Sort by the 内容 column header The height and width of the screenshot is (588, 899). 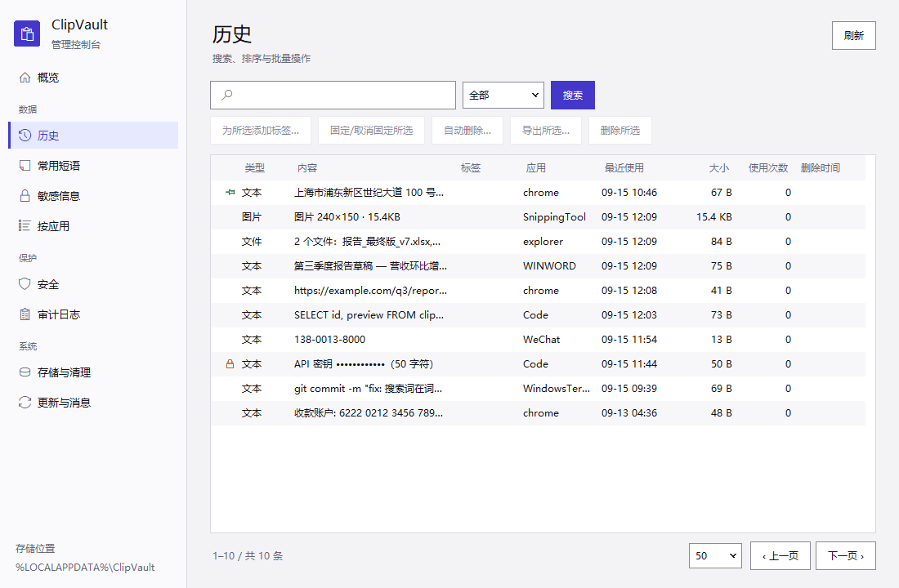pyautogui.click(x=307, y=168)
